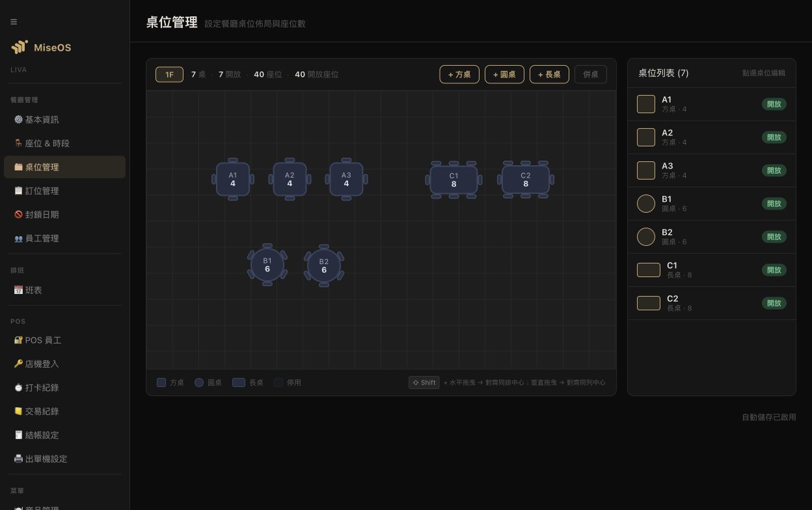Click A2 square icon in table list

[x=646, y=137]
